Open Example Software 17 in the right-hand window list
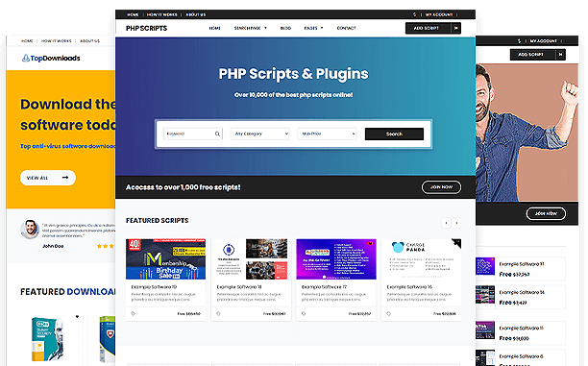 click(x=522, y=264)
